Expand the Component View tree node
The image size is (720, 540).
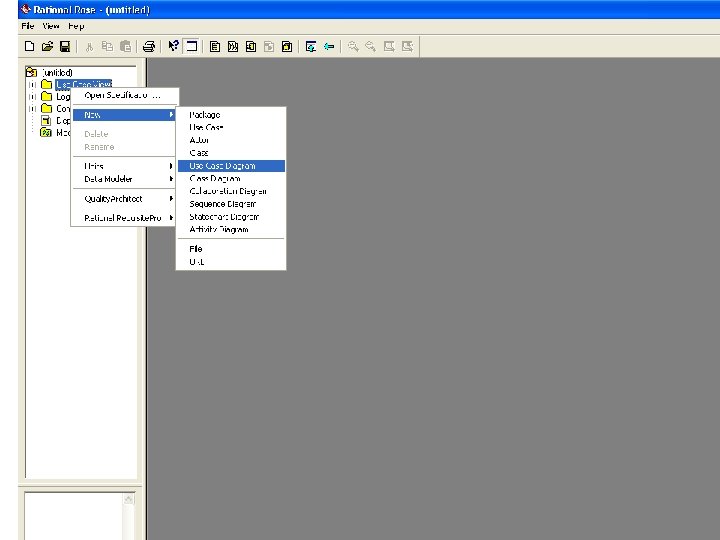[x=32, y=108]
